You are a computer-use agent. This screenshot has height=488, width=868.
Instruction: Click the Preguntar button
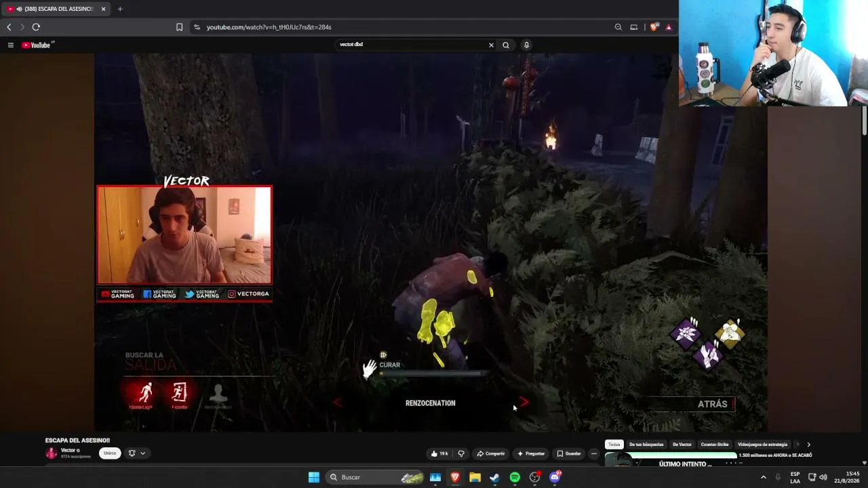click(x=531, y=453)
